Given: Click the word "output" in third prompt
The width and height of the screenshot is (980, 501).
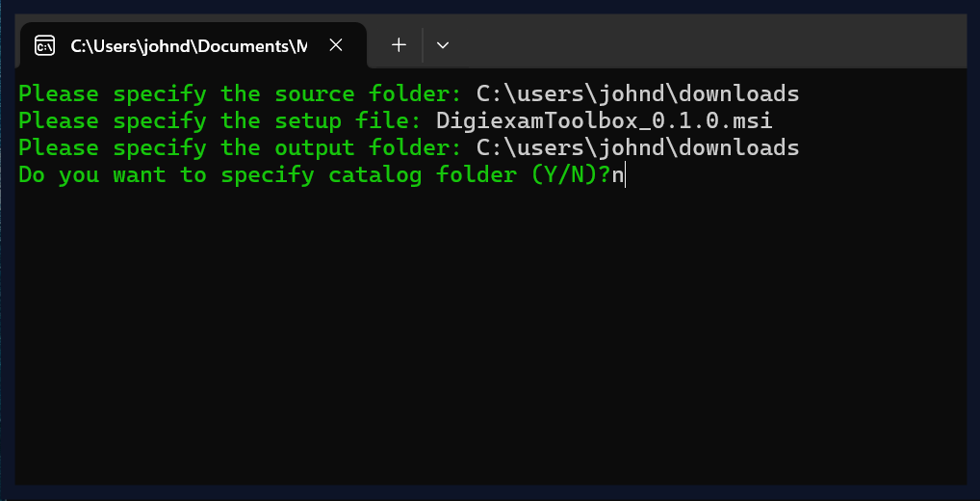Looking at the screenshot, I should (x=314, y=147).
